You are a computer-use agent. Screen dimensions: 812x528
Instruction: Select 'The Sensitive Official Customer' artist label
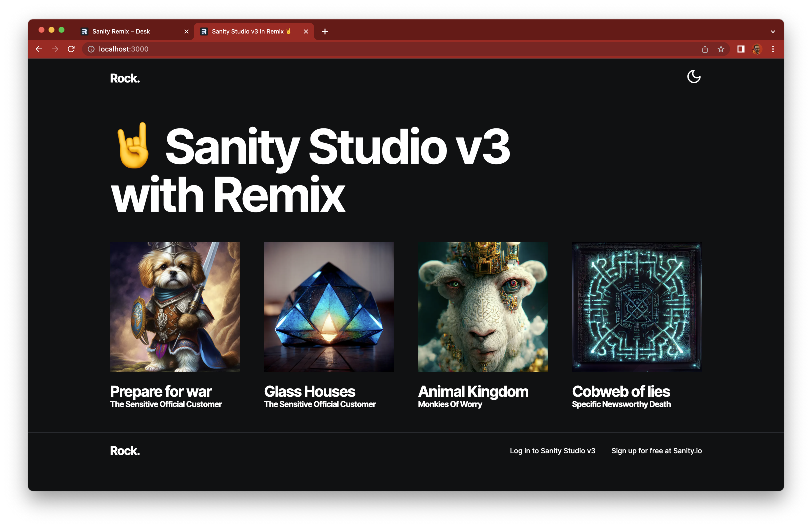166,404
